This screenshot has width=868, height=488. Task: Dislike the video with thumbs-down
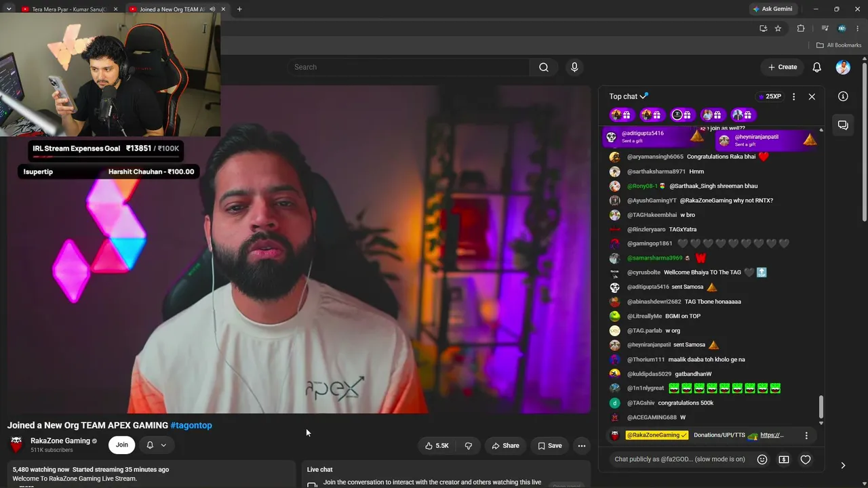[x=469, y=445]
